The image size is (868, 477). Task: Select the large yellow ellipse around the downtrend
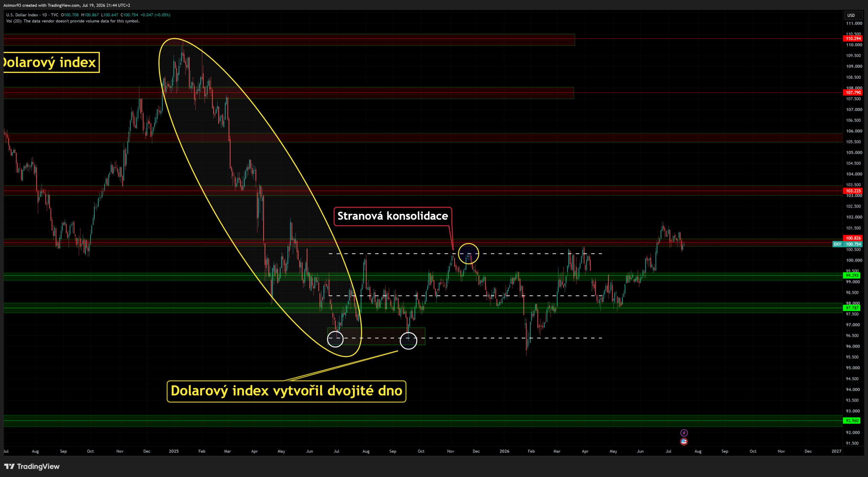click(260, 197)
